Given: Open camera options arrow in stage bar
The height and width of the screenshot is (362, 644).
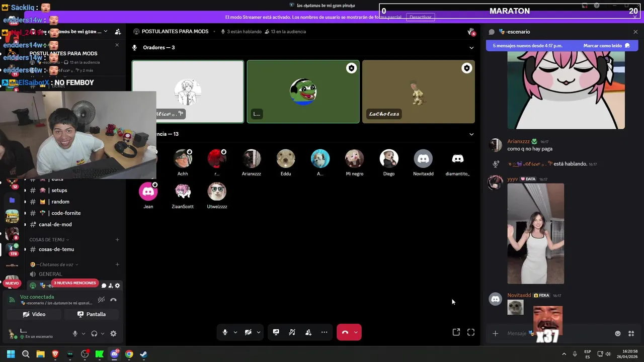Looking at the screenshot, I should point(259,332).
